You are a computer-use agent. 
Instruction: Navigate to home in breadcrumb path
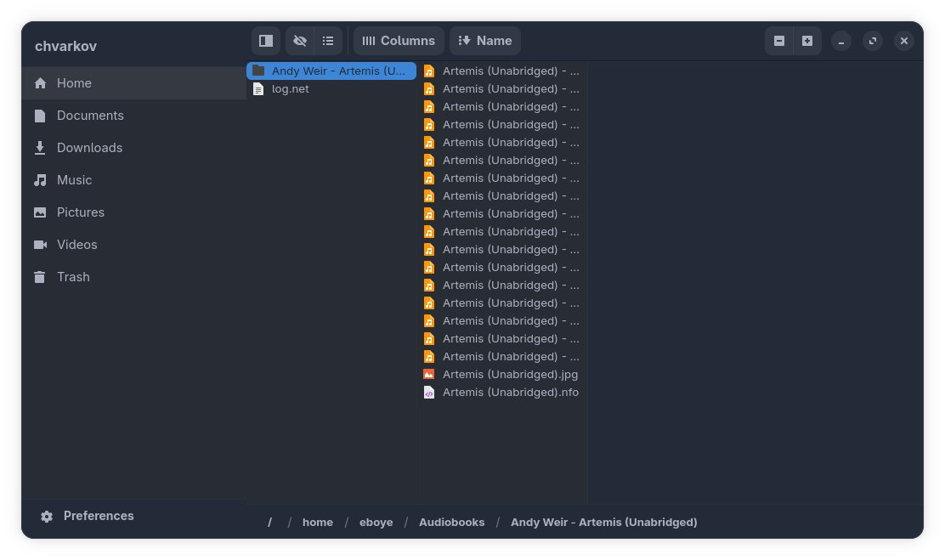[318, 522]
